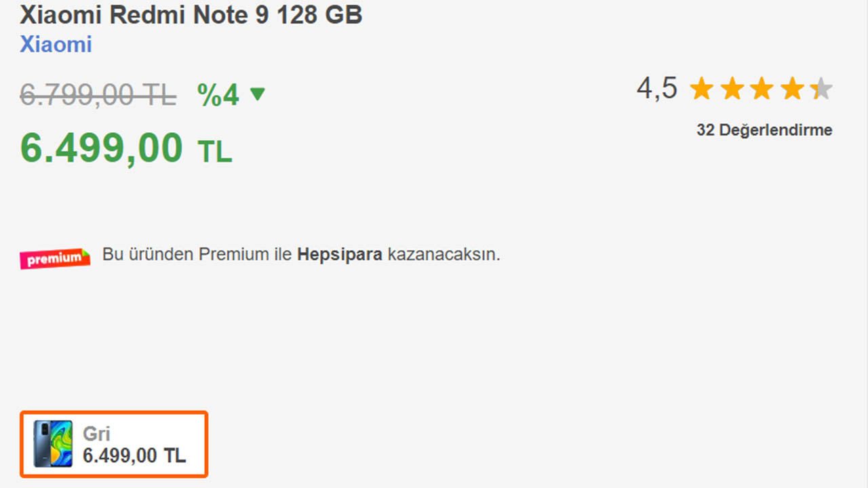This screenshot has height=488, width=868.
Task: Click the first rating star
Action: click(702, 89)
